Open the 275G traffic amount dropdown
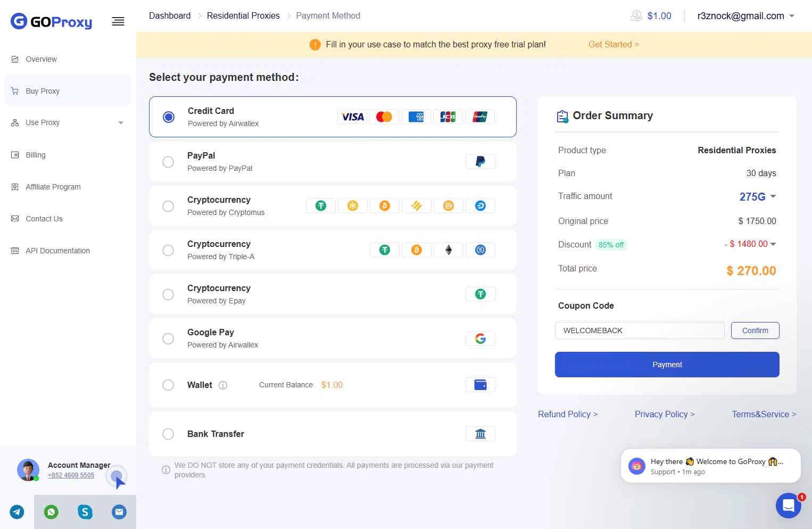812x529 pixels. 758,196
